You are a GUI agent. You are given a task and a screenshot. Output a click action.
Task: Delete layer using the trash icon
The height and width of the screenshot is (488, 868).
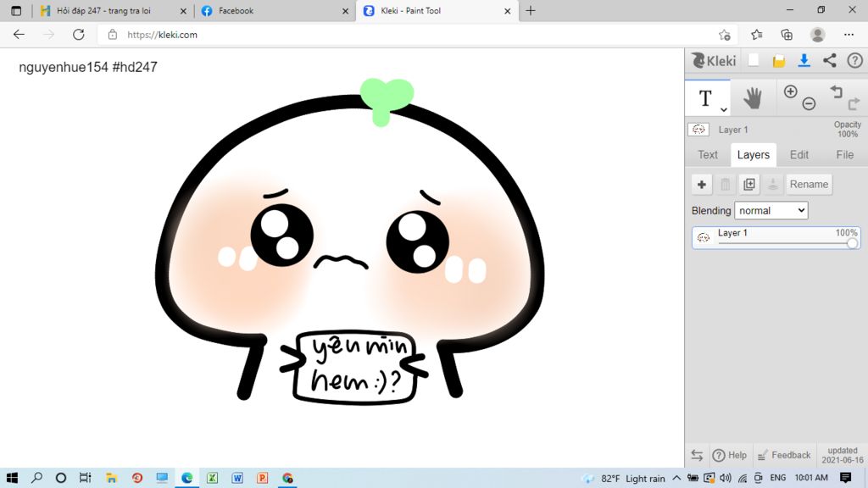tap(726, 184)
